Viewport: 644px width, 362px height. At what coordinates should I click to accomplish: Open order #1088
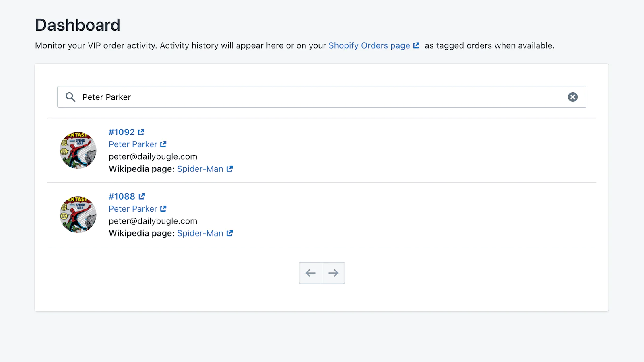(x=122, y=196)
